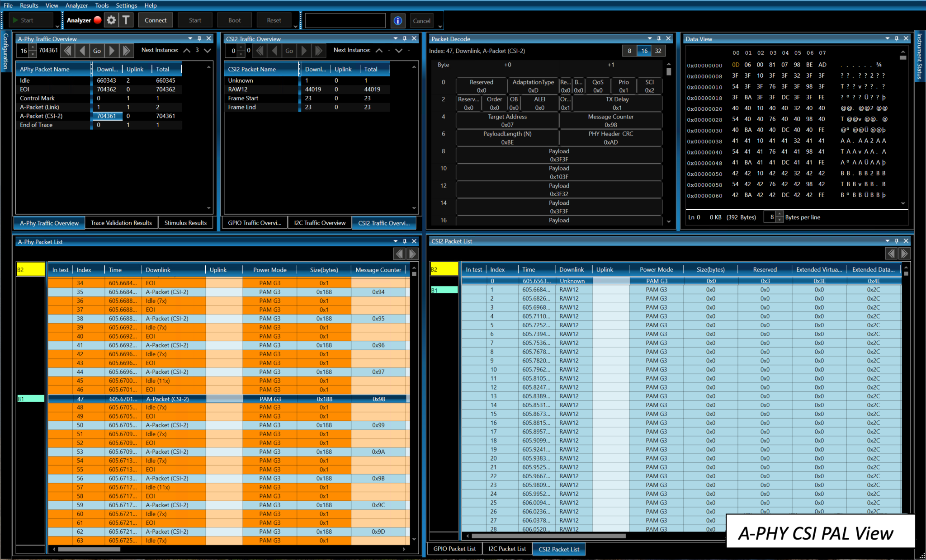
Task: Toggle the pin on A-Phy Packet List panel
Action: (405, 241)
